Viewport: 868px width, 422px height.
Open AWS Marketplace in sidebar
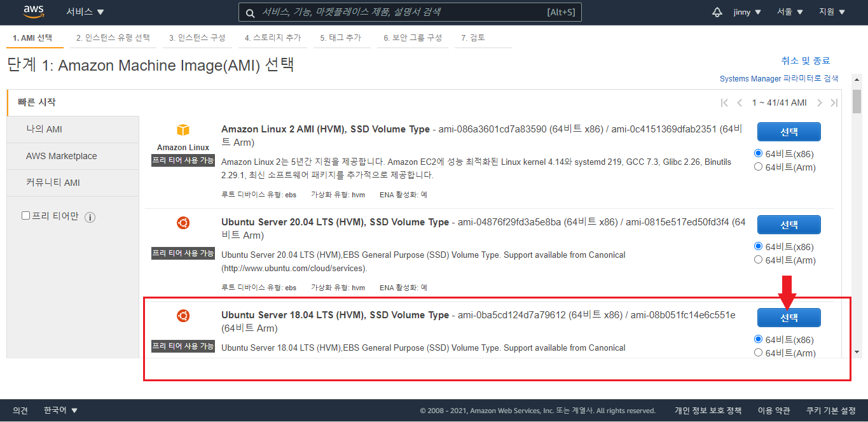coord(73,156)
